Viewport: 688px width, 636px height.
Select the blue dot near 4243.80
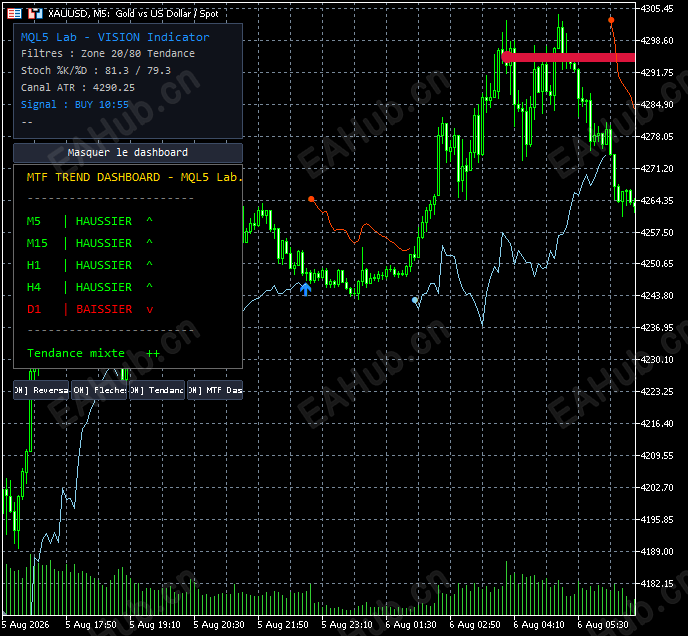(415, 300)
